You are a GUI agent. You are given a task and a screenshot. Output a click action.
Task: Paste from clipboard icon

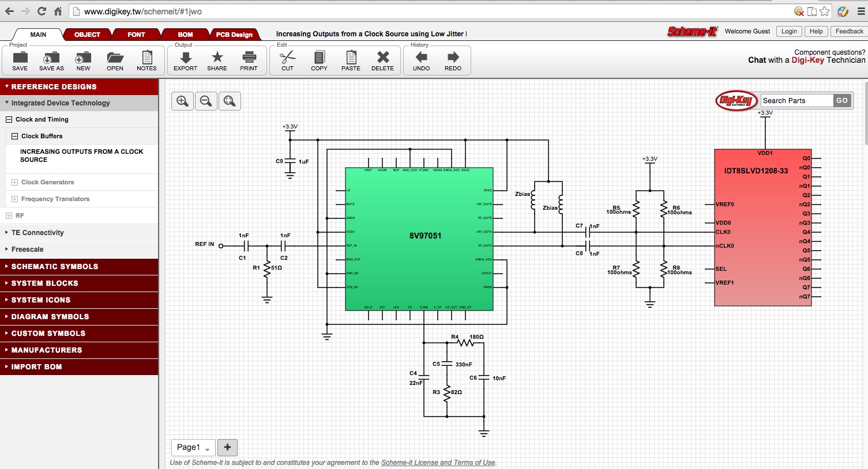coord(351,60)
